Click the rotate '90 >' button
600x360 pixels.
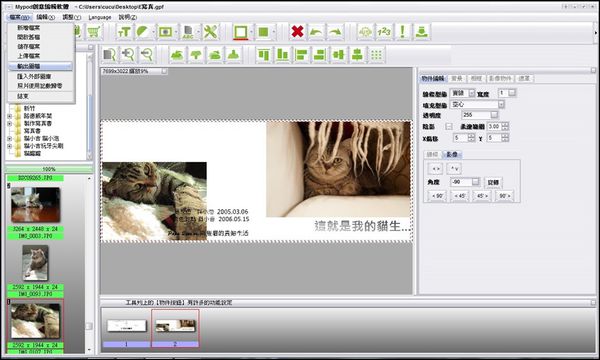tap(504, 196)
